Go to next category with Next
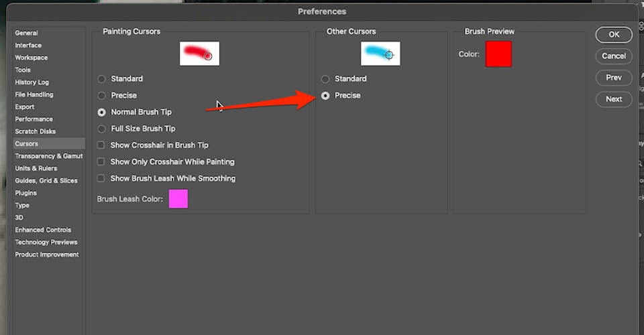 click(x=614, y=98)
